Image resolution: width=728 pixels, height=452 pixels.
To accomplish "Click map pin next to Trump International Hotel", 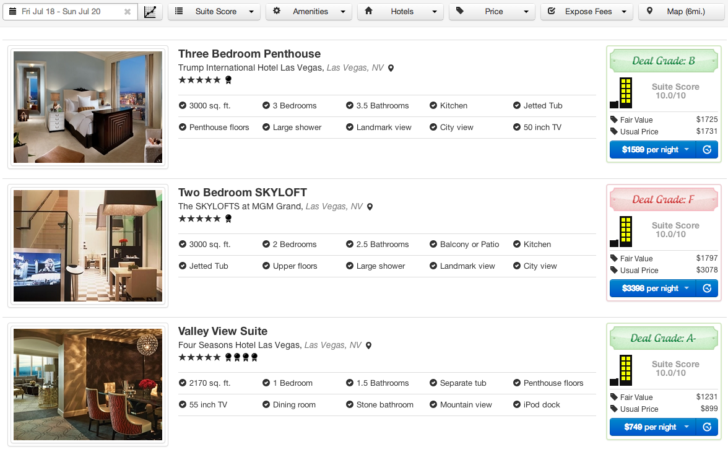I will click(x=391, y=68).
